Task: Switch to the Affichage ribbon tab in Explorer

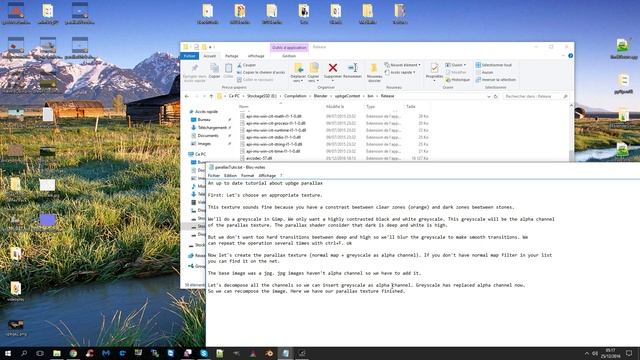Action: 256,56
